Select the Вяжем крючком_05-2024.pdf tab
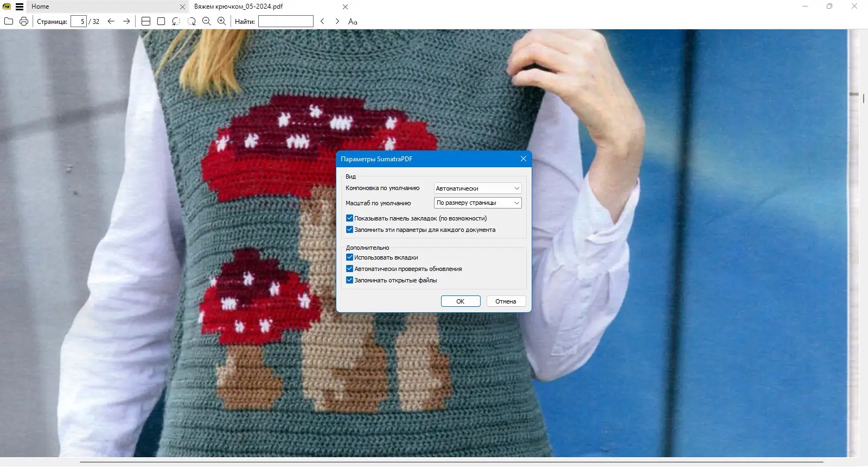Viewport: 868px width, 467px height. tap(239, 7)
